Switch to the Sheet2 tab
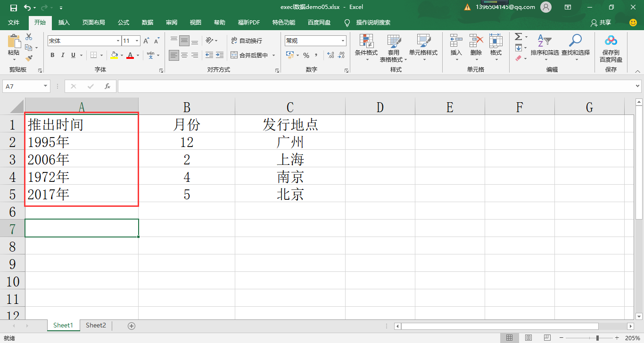 pyautogui.click(x=96, y=325)
